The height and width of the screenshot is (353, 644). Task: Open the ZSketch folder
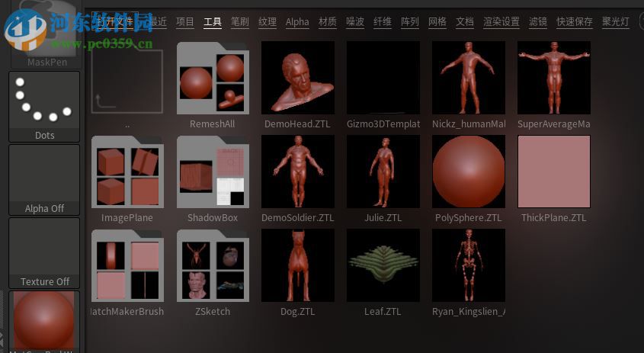213,265
